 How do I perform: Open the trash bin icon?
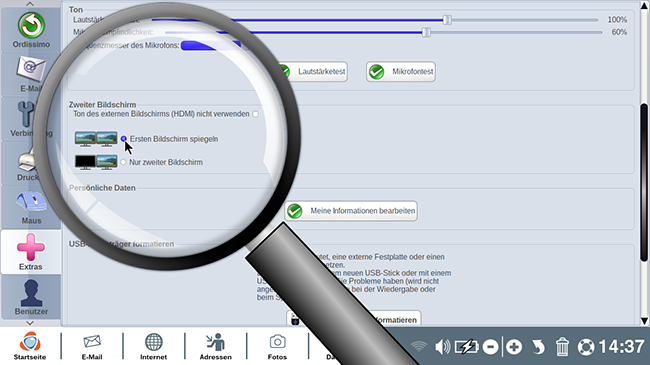tap(562, 347)
